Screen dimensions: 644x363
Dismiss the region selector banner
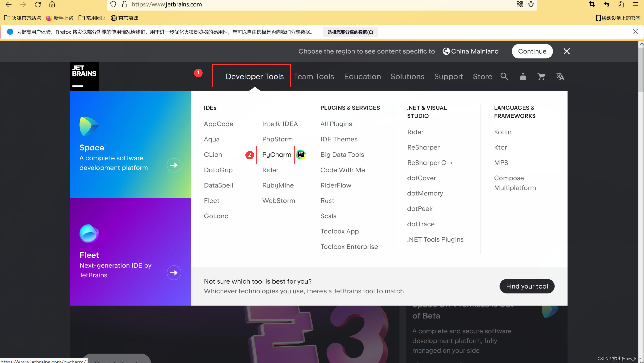pyautogui.click(x=567, y=51)
